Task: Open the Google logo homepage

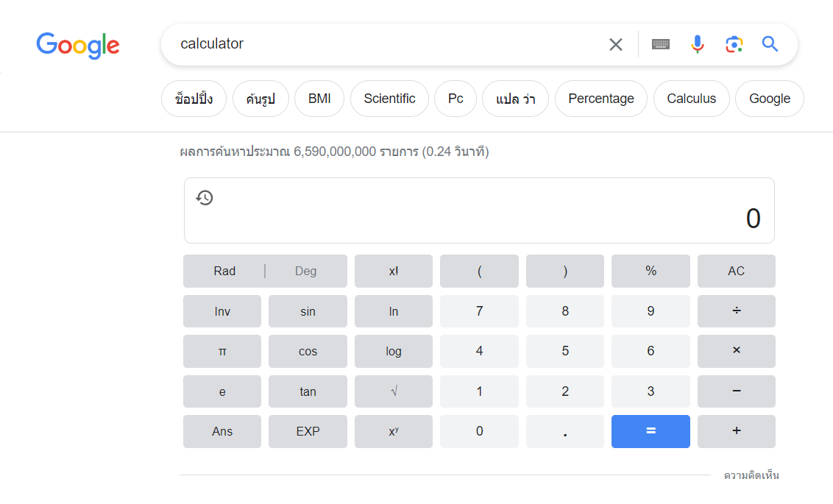Action: pos(77,45)
